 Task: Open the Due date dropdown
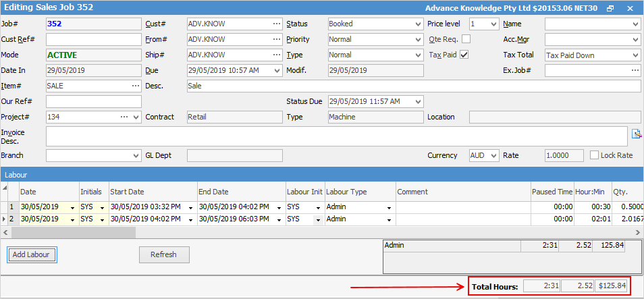point(277,71)
